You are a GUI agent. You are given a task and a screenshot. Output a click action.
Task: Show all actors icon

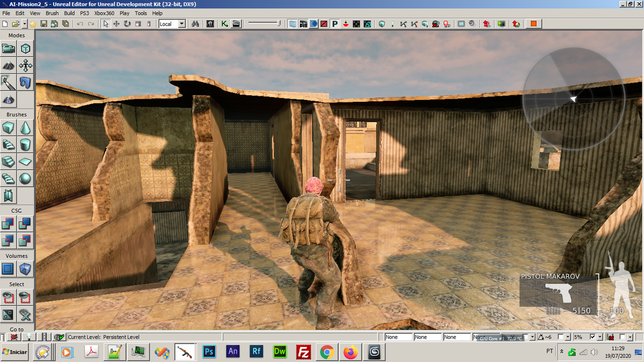coord(25,314)
